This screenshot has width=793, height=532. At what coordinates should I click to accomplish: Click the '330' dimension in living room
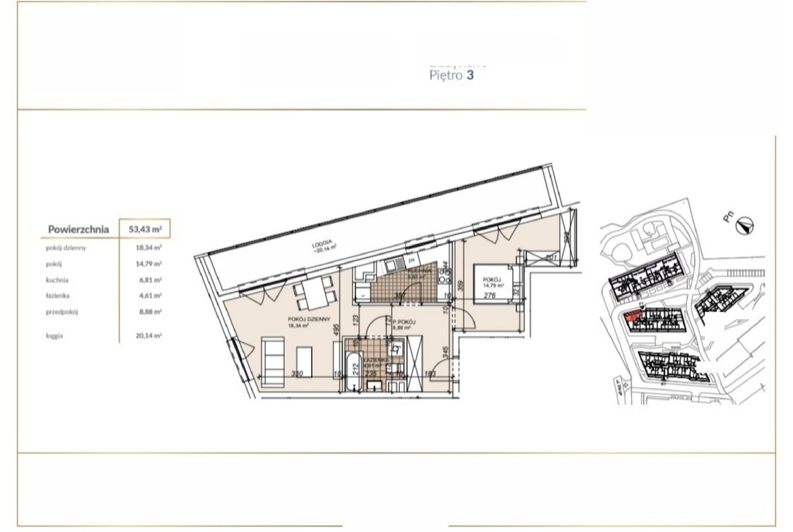297,373
